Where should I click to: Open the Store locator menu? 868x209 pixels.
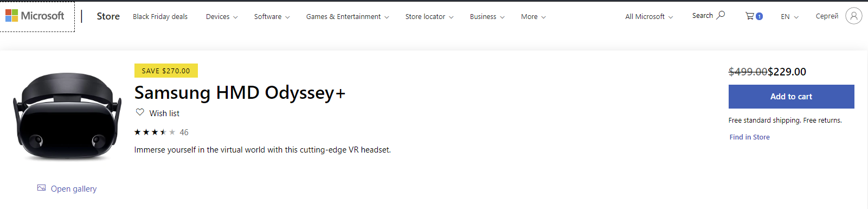(429, 17)
